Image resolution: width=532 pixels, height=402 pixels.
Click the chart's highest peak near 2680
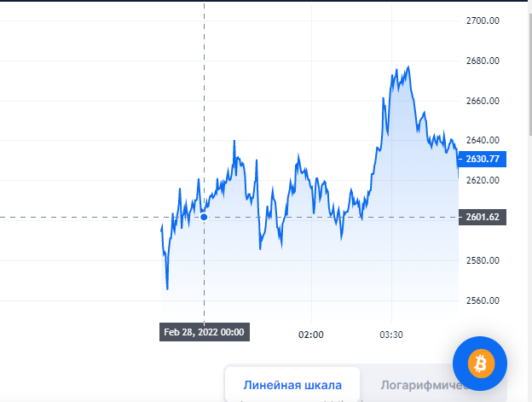point(408,67)
